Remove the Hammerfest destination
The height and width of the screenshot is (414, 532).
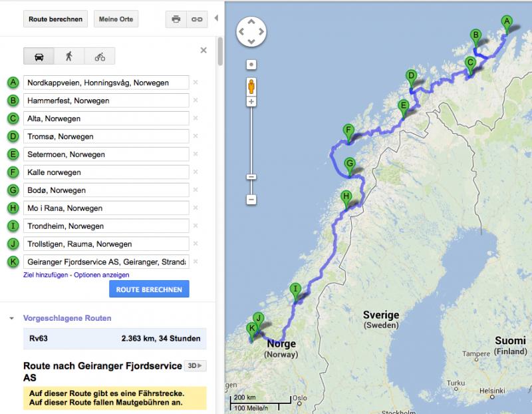coord(196,101)
